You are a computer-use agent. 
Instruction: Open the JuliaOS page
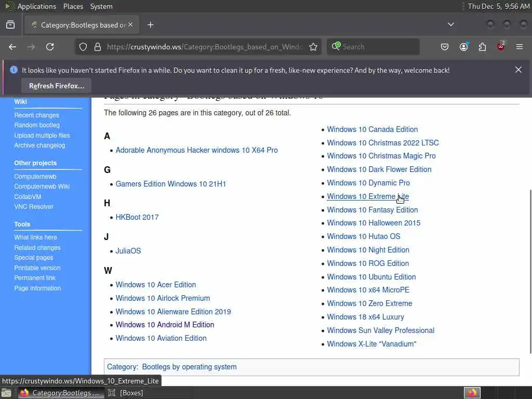pos(128,251)
